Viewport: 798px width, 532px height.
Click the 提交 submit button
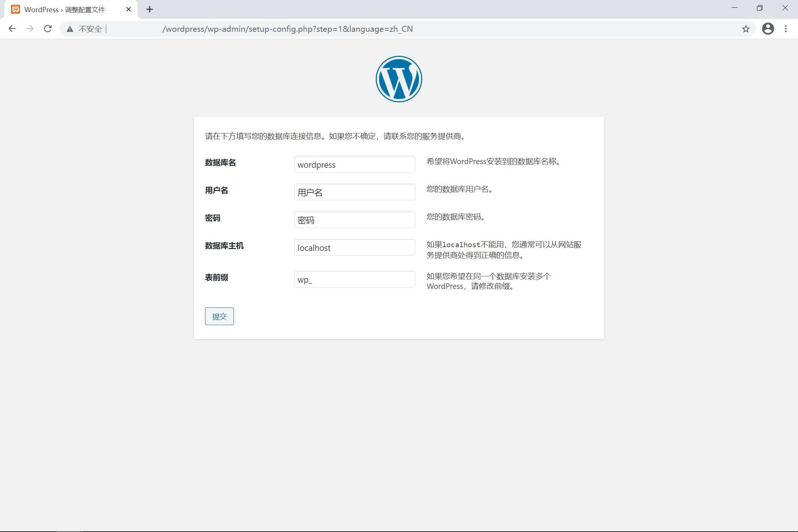coord(219,316)
